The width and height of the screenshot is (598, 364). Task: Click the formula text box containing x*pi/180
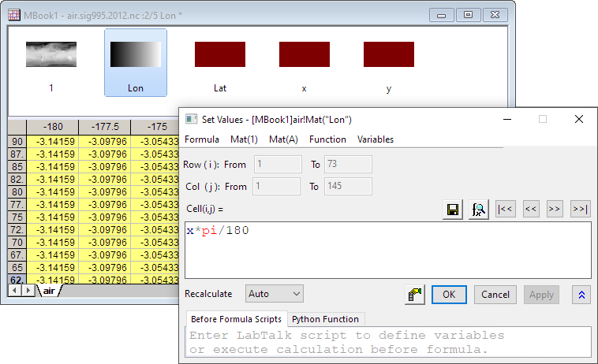387,249
